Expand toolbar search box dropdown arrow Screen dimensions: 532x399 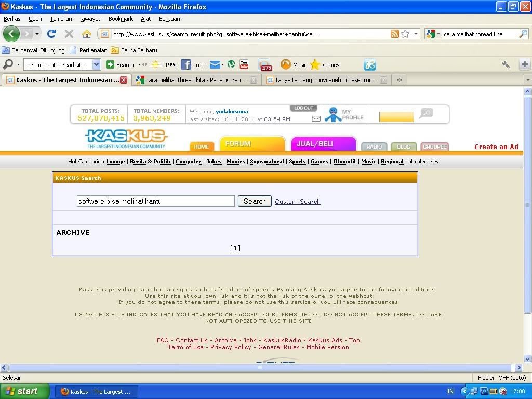96,64
